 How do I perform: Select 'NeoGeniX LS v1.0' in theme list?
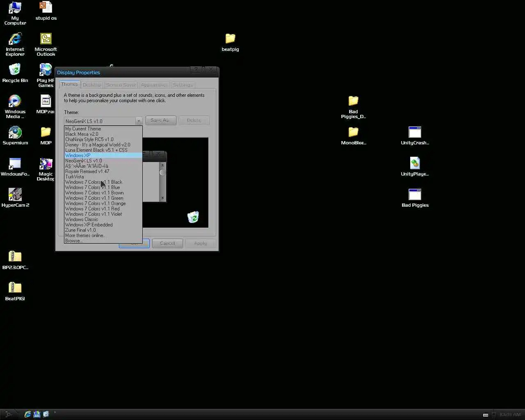click(103, 161)
